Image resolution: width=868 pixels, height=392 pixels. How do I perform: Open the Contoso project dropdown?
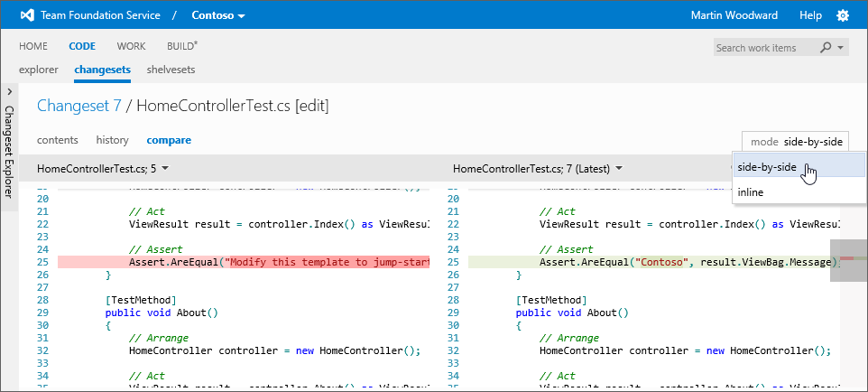(x=218, y=15)
